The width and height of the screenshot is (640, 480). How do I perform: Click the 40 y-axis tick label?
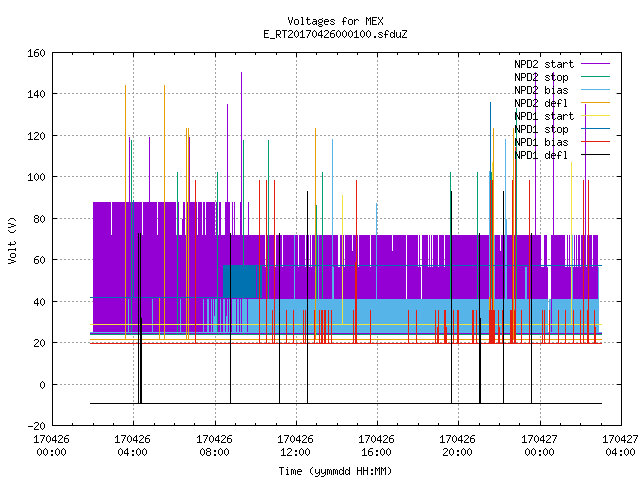coord(39,302)
